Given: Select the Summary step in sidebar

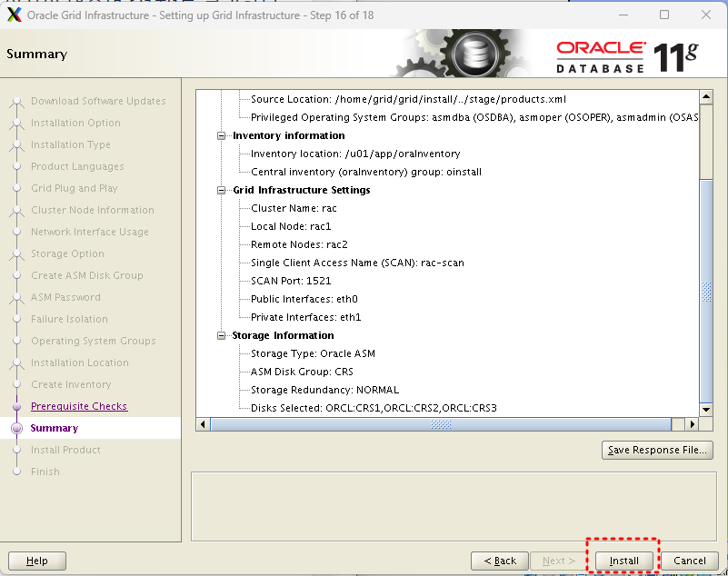Looking at the screenshot, I should pyautogui.click(x=55, y=428).
